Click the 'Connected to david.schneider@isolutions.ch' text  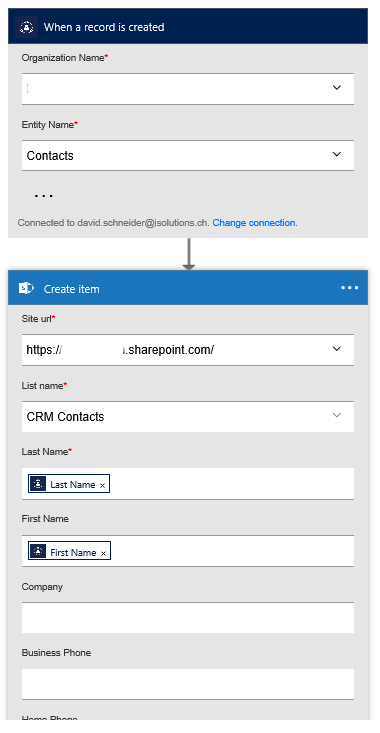pyautogui.click(x=114, y=223)
